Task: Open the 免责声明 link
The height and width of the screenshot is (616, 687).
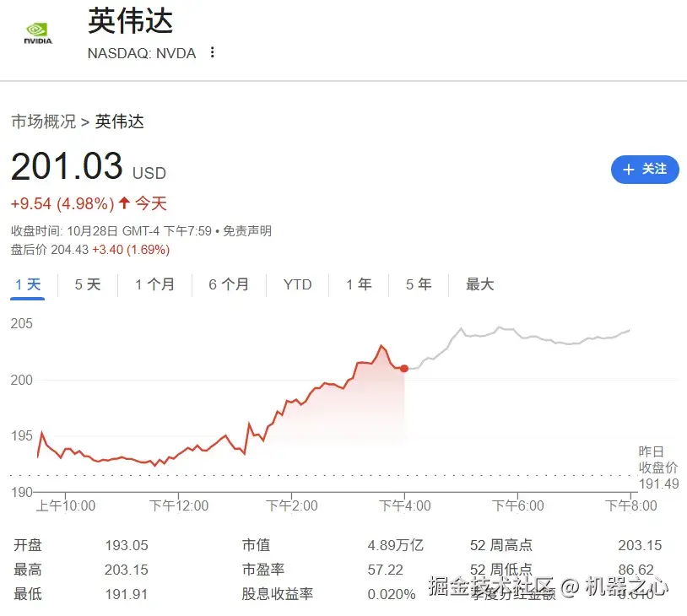Action: 248,230
